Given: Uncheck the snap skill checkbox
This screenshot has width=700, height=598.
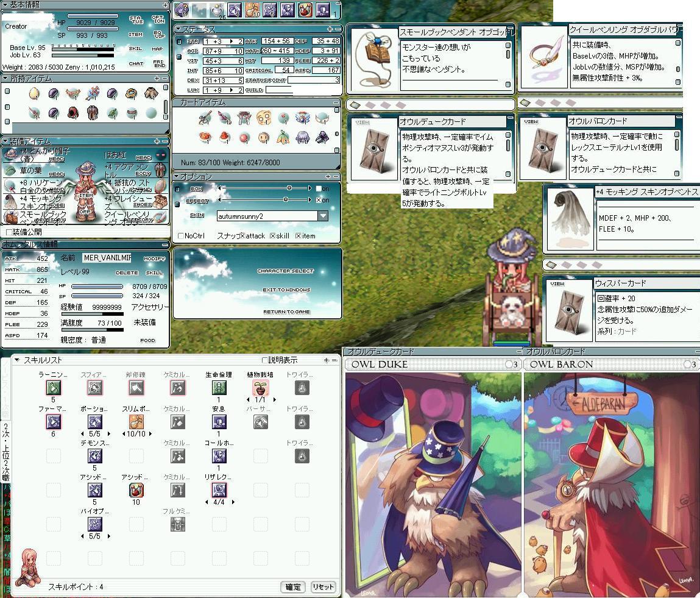Looking at the screenshot, I should coord(272,236).
